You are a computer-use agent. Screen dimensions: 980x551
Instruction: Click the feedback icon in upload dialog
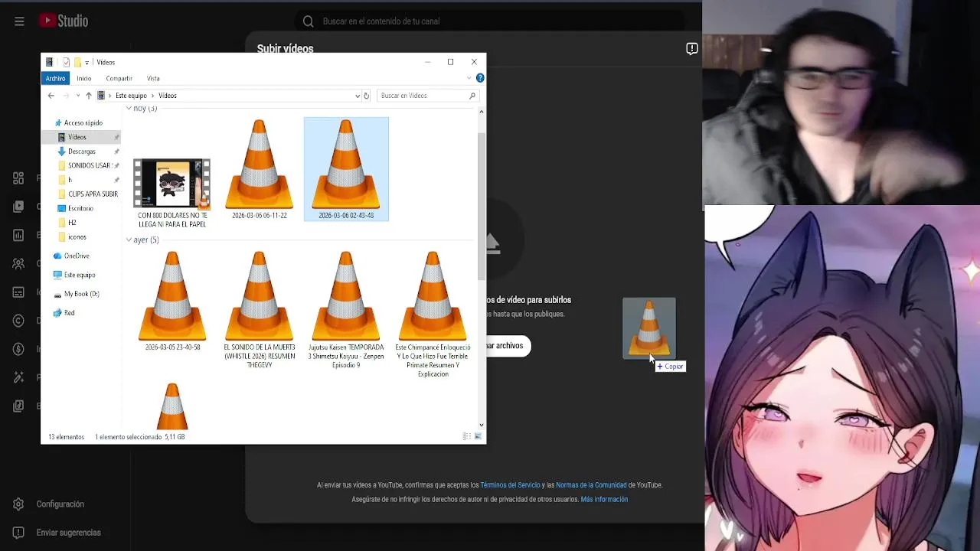click(x=691, y=49)
